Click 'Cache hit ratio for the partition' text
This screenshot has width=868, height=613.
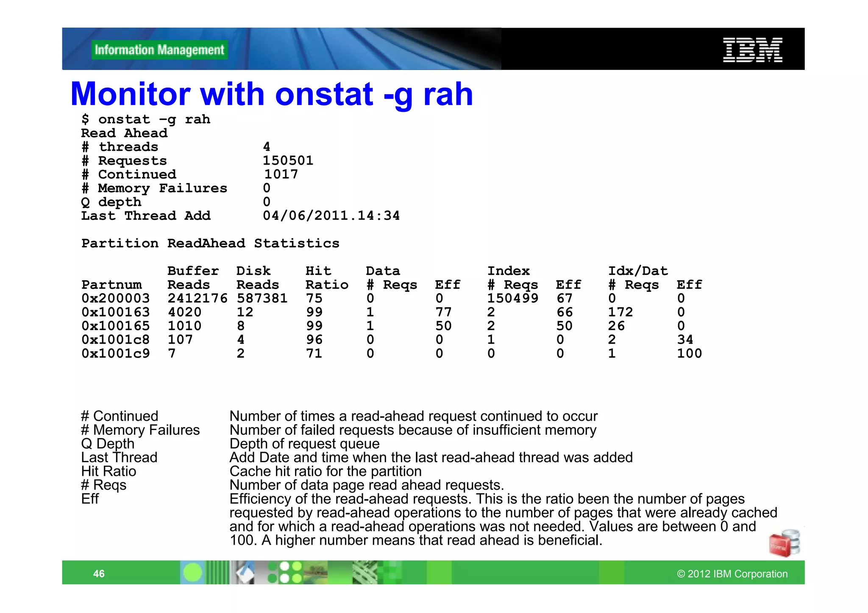point(325,471)
